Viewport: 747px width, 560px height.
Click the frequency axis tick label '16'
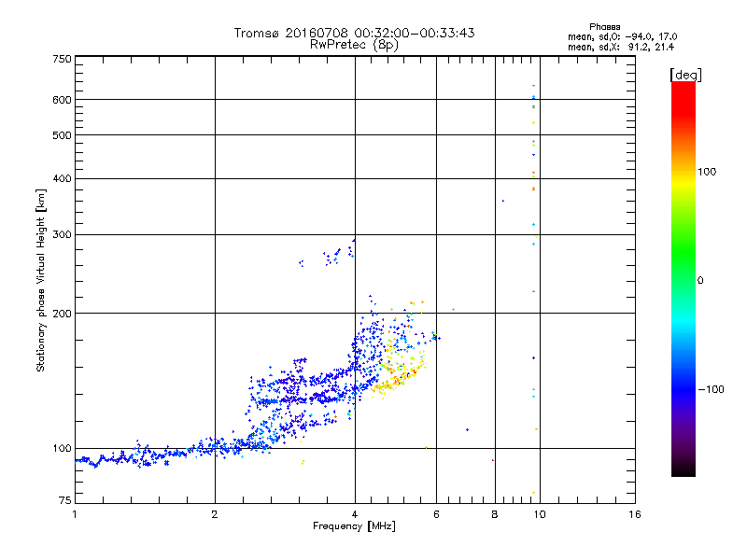coord(635,514)
